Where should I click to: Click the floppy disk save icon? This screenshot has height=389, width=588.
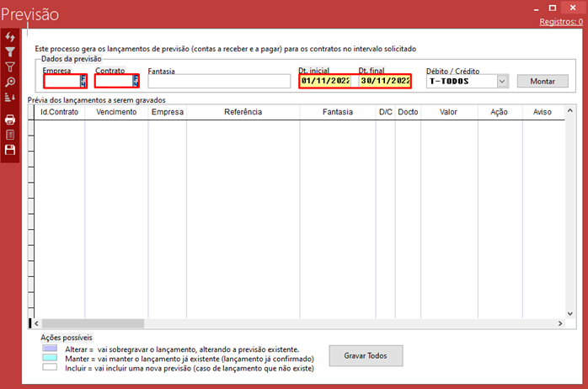[x=10, y=149]
